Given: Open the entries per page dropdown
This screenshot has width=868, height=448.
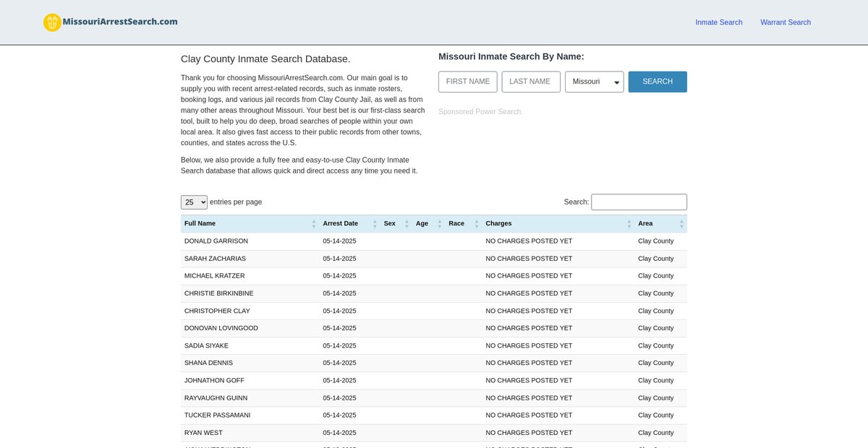Looking at the screenshot, I should pos(194,202).
